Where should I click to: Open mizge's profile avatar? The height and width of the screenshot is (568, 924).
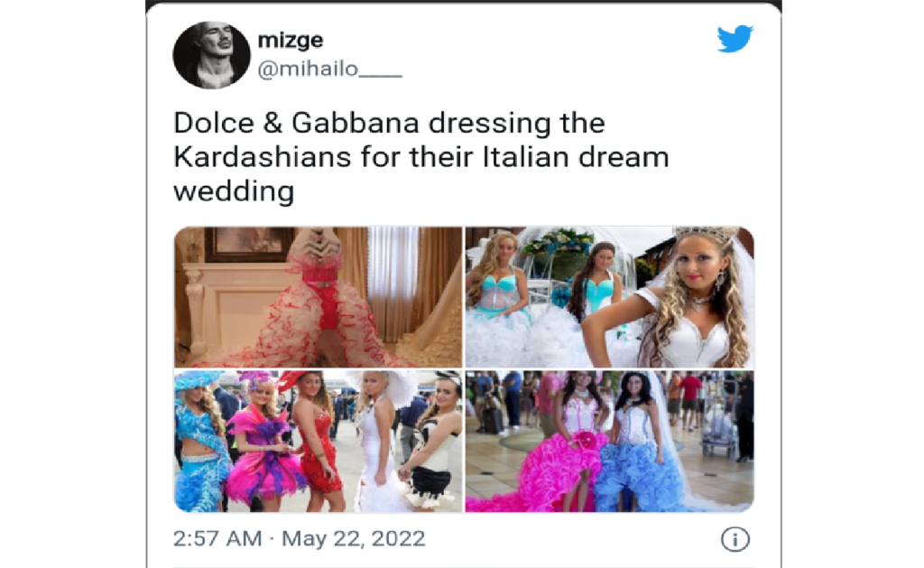[x=211, y=55]
